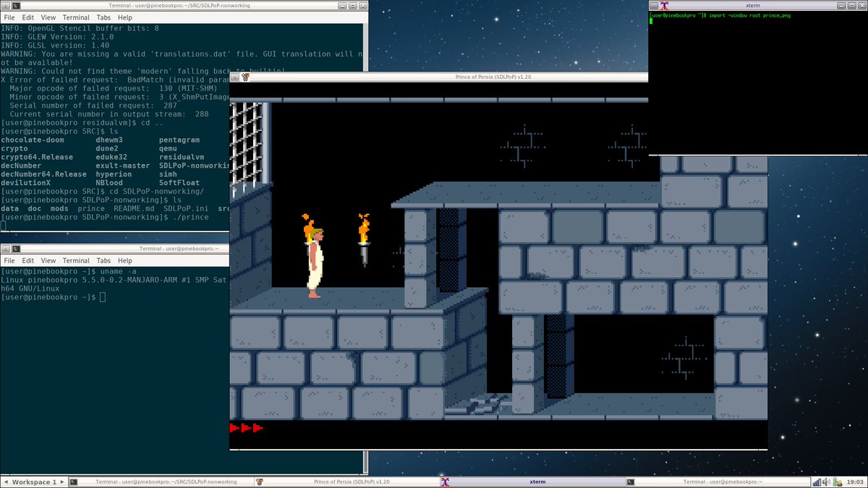Click the 'dhewm3' directory name in terminal

(x=109, y=140)
